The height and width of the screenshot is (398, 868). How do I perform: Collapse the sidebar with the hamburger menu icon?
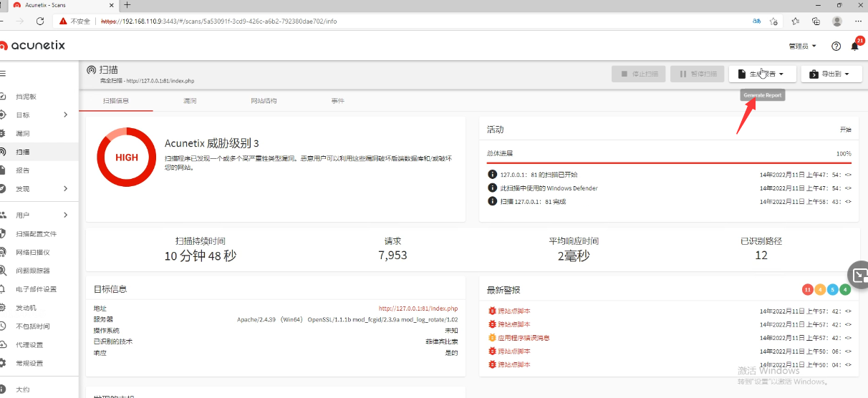(x=3, y=73)
